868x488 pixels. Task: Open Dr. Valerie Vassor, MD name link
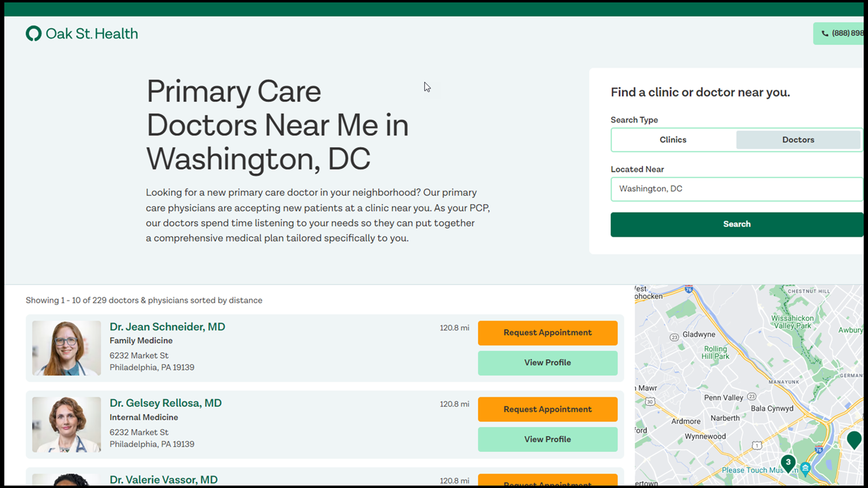164,479
